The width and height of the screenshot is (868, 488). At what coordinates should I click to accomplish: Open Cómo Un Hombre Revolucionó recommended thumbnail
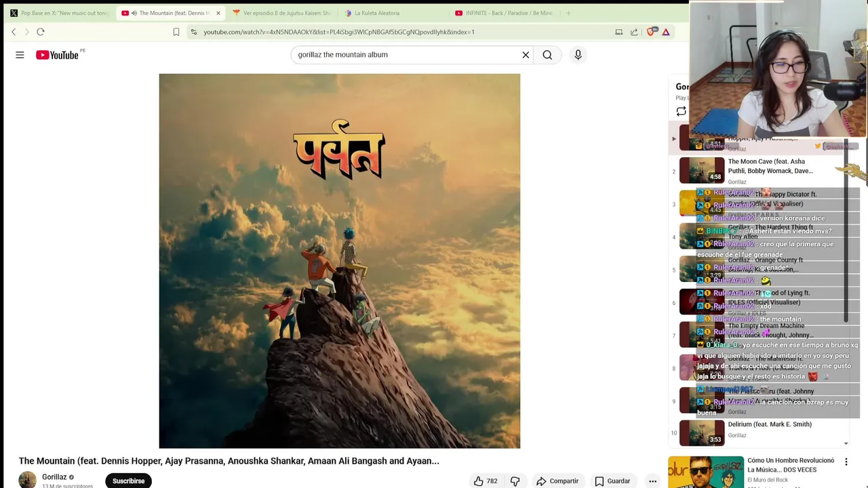pyautogui.click(x=706, y=472)
